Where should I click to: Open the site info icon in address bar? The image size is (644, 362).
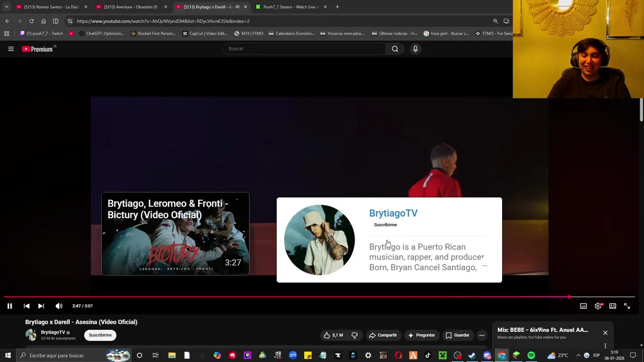[70, 21]
